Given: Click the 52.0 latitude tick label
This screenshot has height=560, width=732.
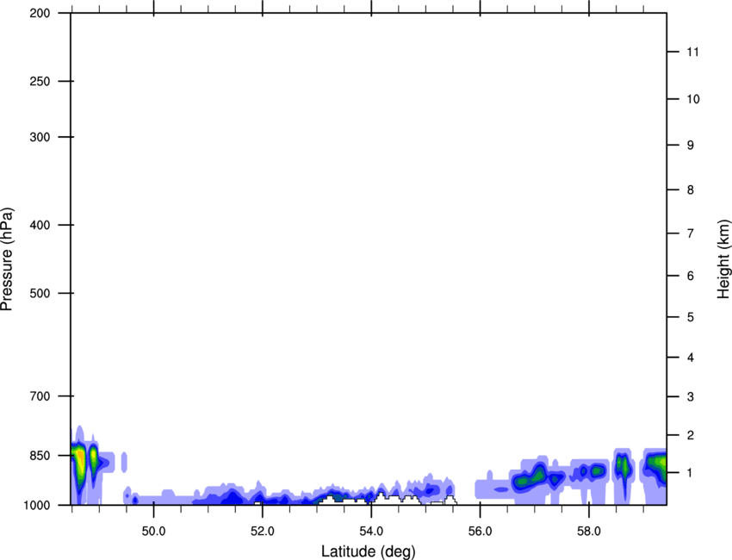Looking at the screenshot, I should coord(263,532).
